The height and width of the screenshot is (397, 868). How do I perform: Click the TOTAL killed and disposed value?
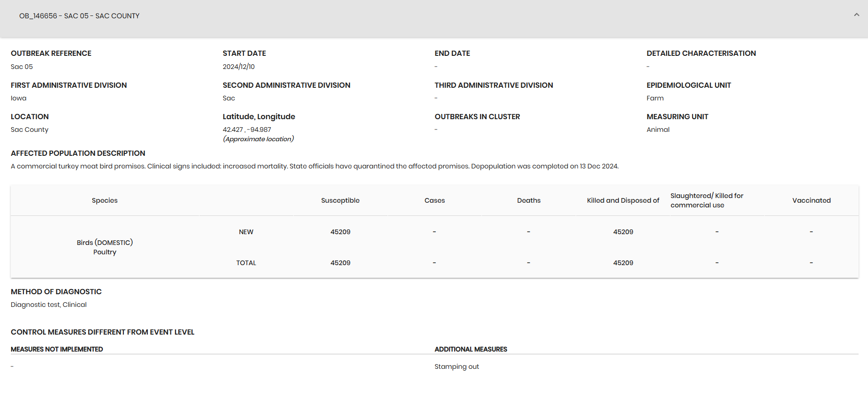(623, 263)
